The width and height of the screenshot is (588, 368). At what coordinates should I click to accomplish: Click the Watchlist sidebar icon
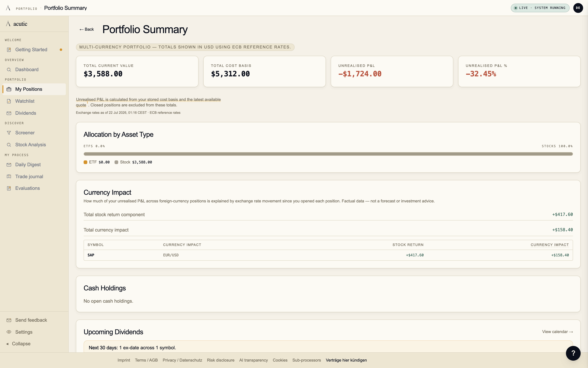pyautogui.click(x=9, y=101)
